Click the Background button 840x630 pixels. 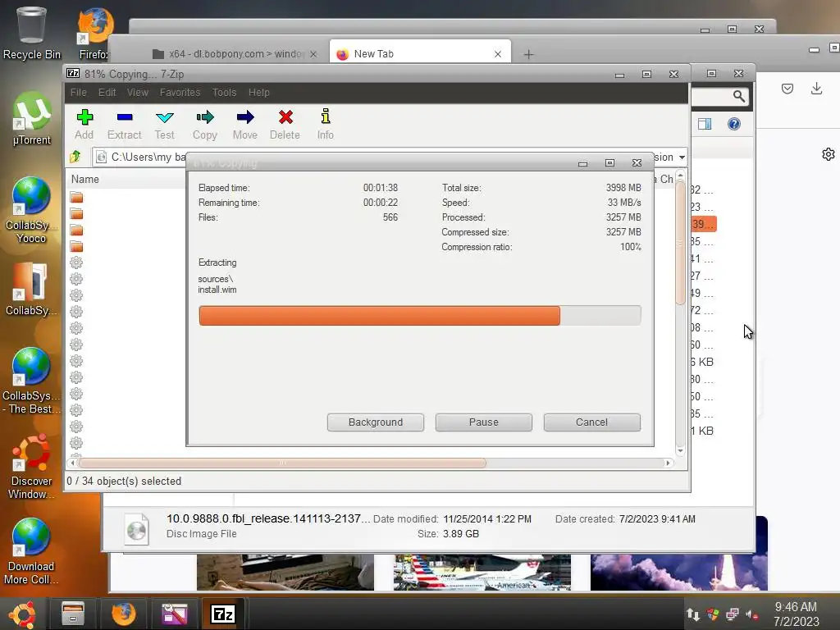click(x=376, y=422)
